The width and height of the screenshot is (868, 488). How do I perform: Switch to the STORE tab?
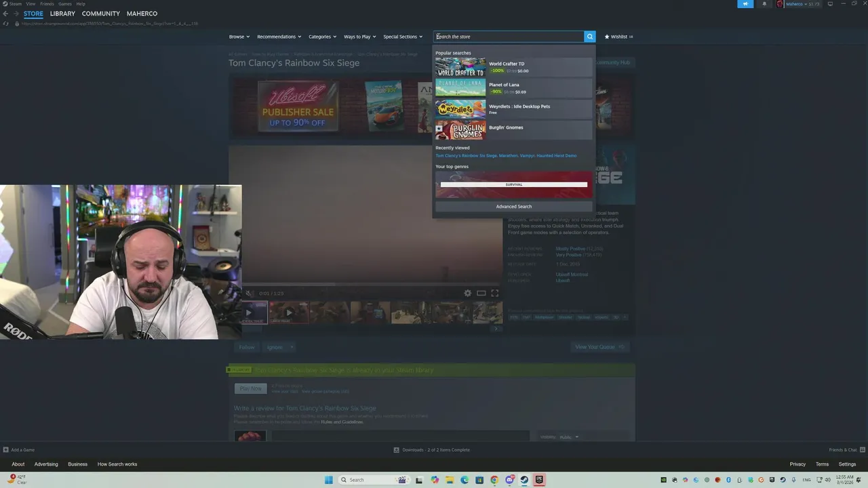[33, 14]
